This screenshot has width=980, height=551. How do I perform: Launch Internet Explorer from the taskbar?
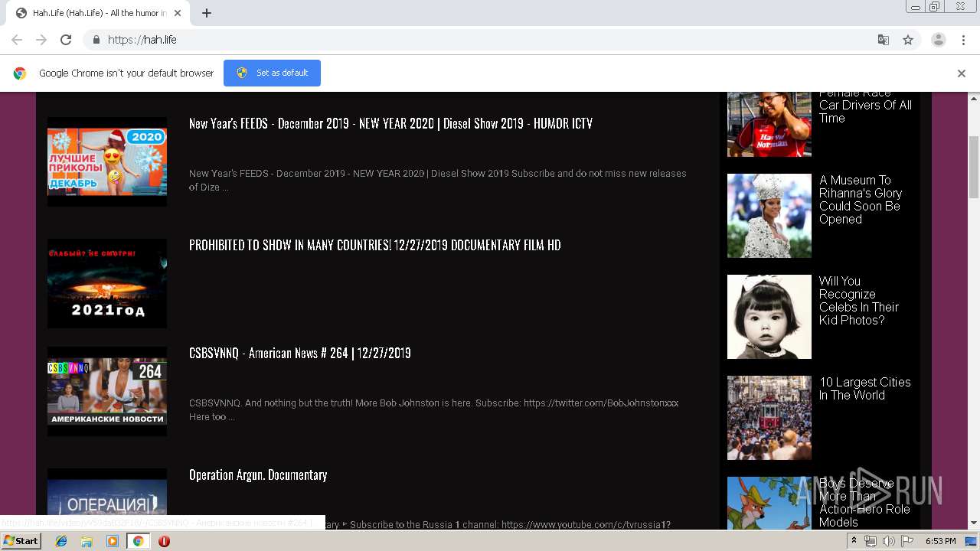tap(61, 541)
